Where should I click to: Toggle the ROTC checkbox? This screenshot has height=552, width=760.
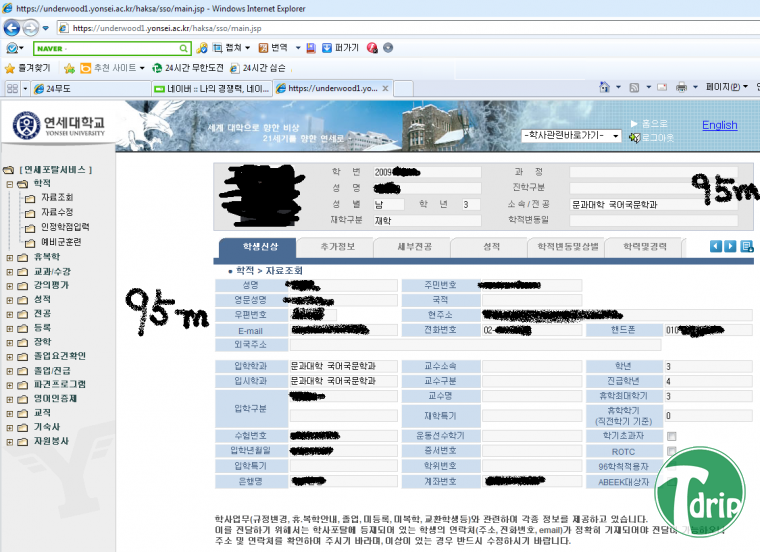coord(671,451)
